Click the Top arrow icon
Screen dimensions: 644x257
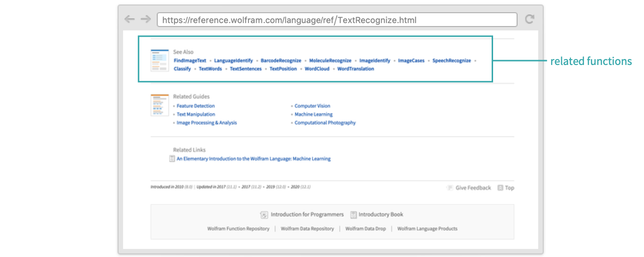tap(500, 188)
